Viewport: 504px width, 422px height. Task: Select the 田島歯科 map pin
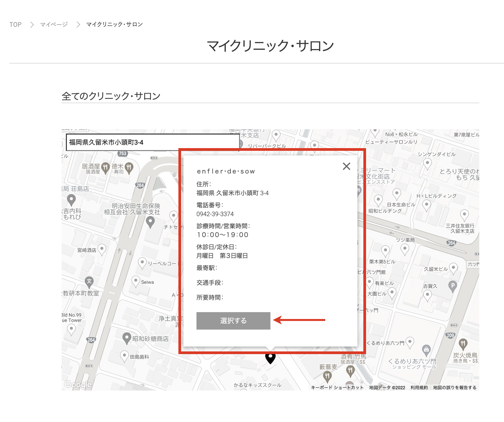point(124,356)
